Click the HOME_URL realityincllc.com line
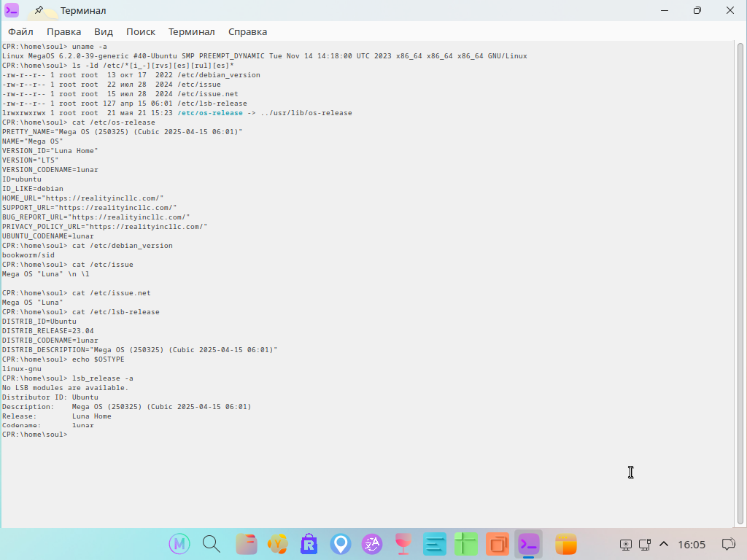The image size is (747, 560). pos(83,198)
